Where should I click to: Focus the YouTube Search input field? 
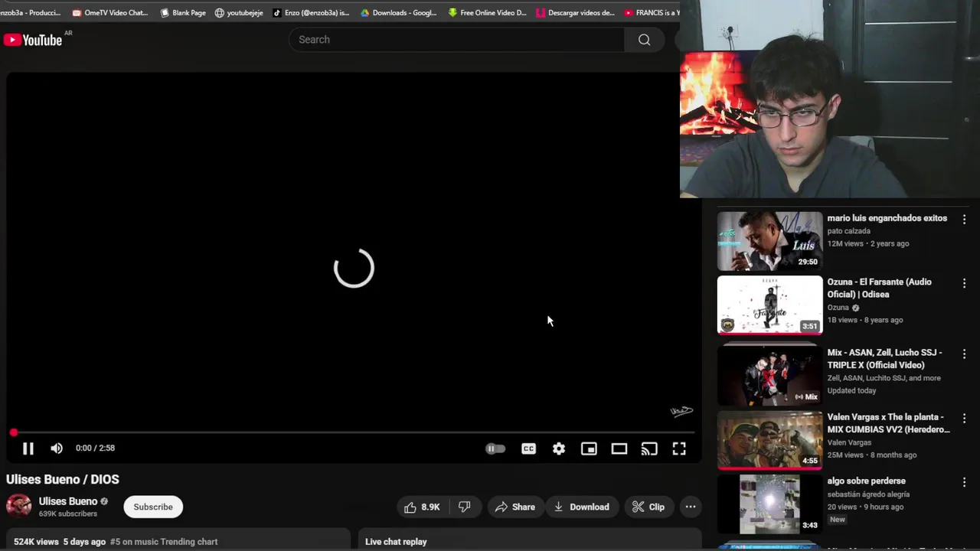tap(457, 40)
